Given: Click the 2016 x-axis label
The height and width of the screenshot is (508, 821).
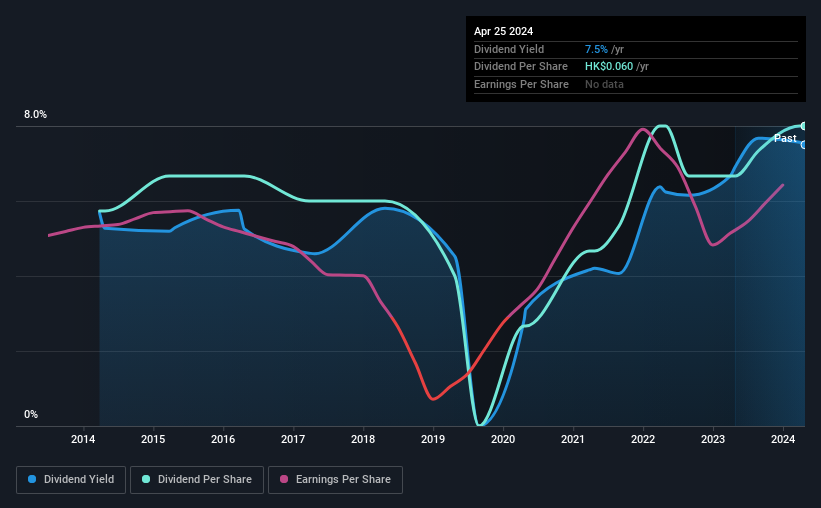Looking at the screenshot, I should point(223,439).
